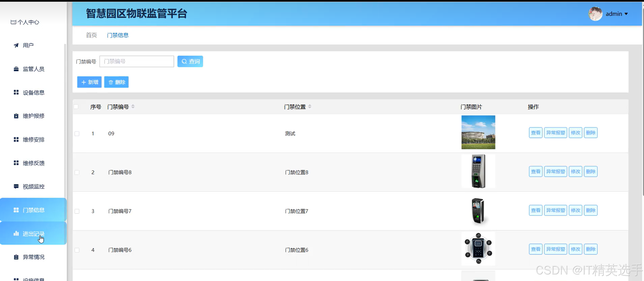Click the clipboard icon beside 维护报修
Image resolution: width=644 pixels, height=281 pixels.
(x=16, y=116)
